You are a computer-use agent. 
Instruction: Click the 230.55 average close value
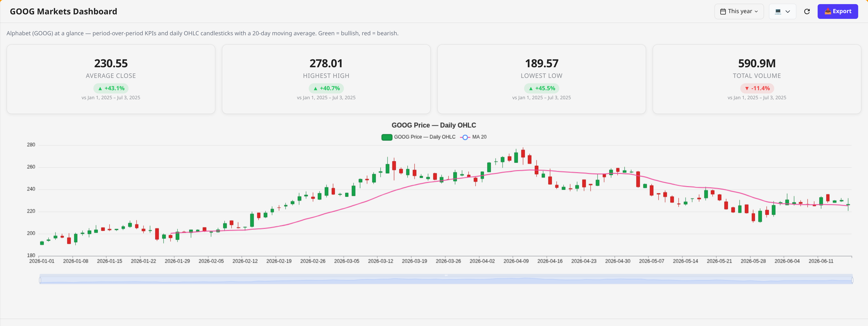[111, 63]
